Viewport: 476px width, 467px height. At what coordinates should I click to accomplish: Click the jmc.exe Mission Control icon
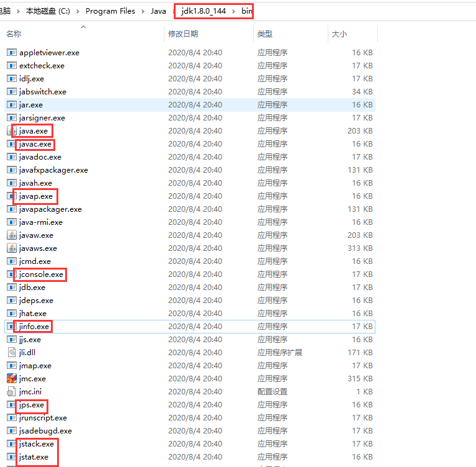(x=12, y=379)
